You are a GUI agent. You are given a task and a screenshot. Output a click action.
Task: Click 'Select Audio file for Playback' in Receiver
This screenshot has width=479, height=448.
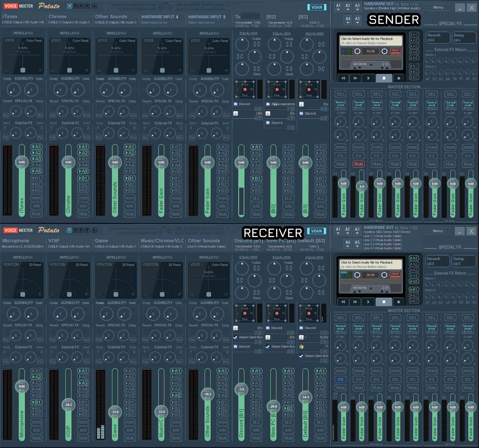371,264
